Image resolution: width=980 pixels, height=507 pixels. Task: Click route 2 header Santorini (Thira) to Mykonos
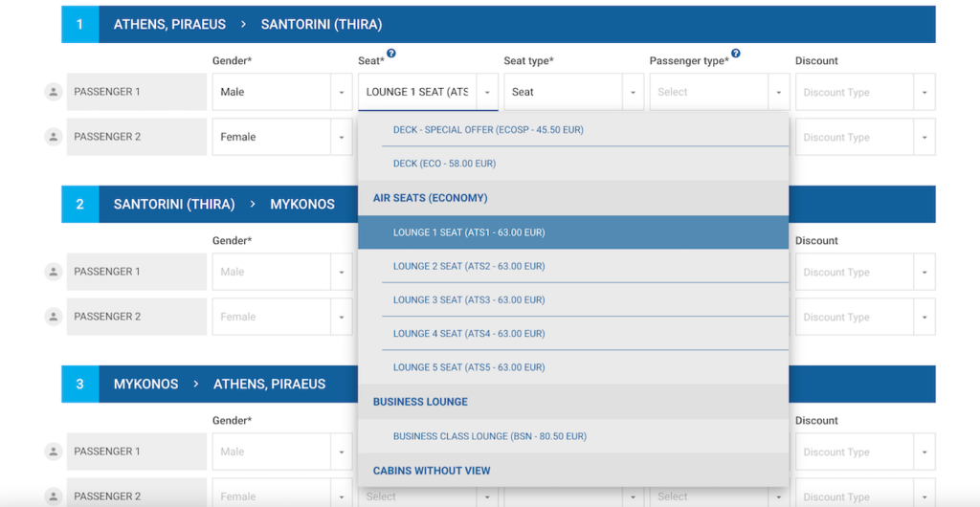498,204
